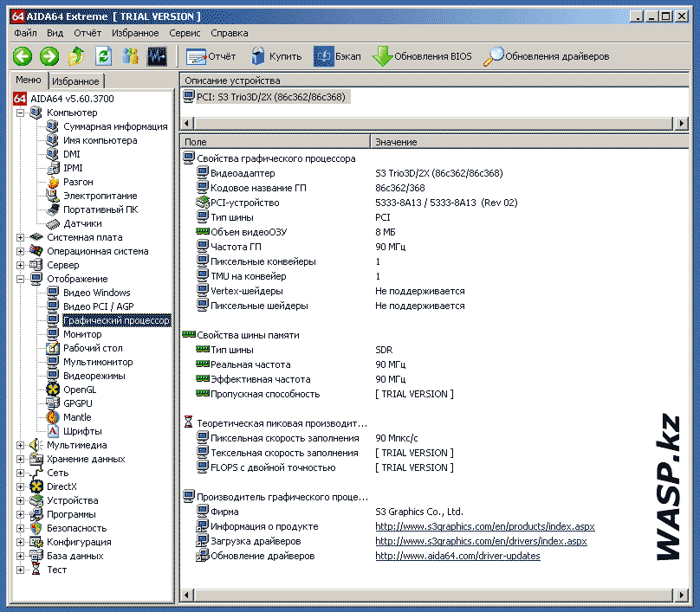Click the green Forward arrow icon
Viewport: 700px width, 612px height.
point(49,56)
